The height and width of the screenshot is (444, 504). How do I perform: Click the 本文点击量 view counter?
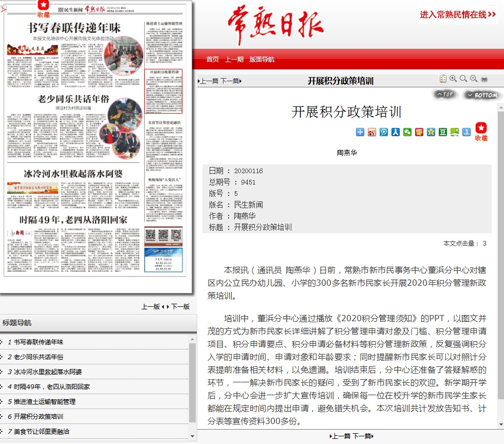(x=465, y=244)
